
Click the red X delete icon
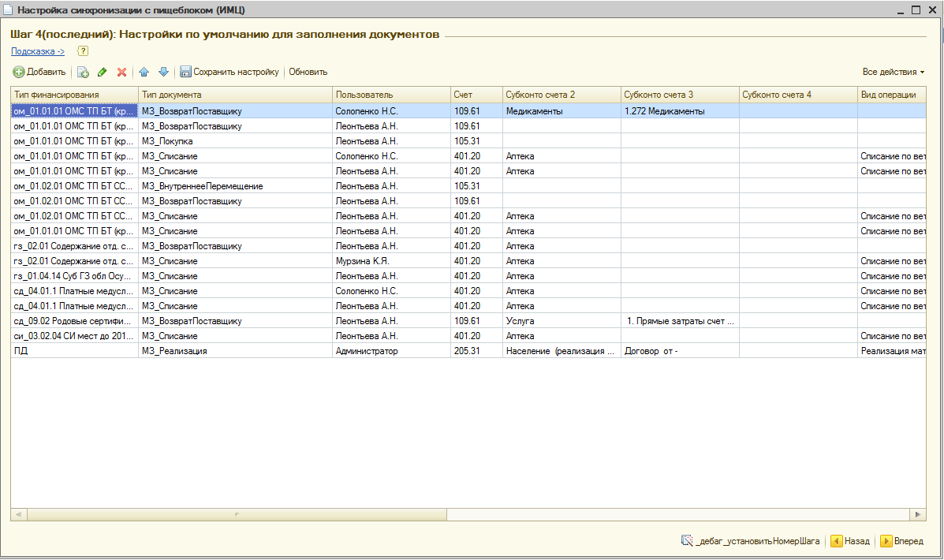[x=121, y=72]
